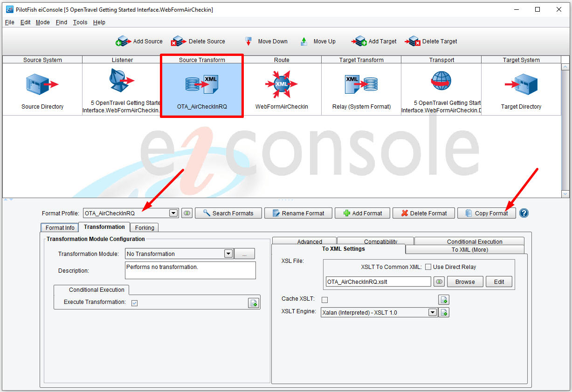Click the XSL file name input field
The image size is (572, 392).
(x=379, y=282)
